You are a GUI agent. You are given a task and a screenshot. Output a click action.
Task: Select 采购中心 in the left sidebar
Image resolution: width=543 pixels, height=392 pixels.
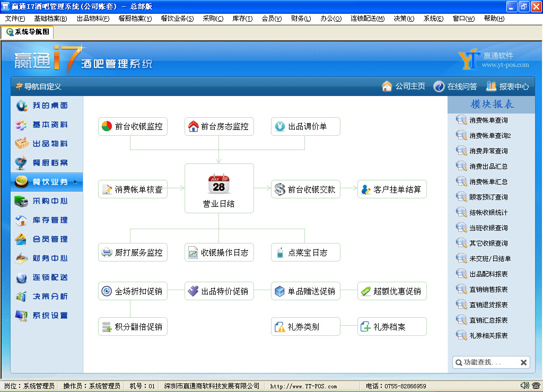[47, 201]
